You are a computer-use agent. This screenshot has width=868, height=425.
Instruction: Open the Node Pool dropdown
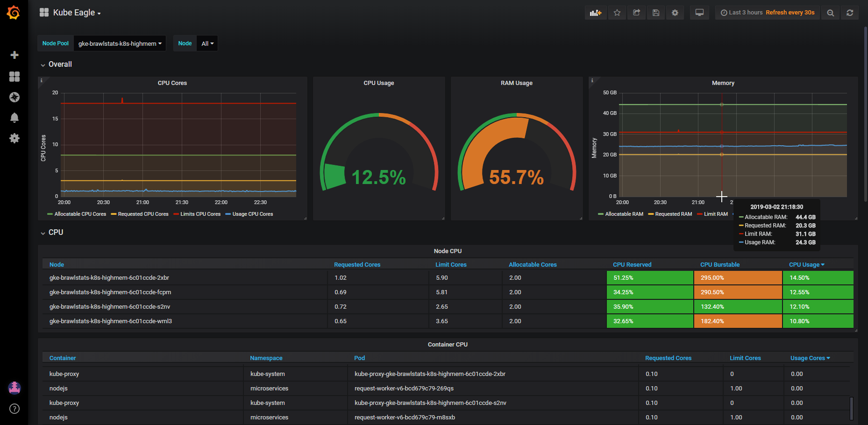point(120,43)
